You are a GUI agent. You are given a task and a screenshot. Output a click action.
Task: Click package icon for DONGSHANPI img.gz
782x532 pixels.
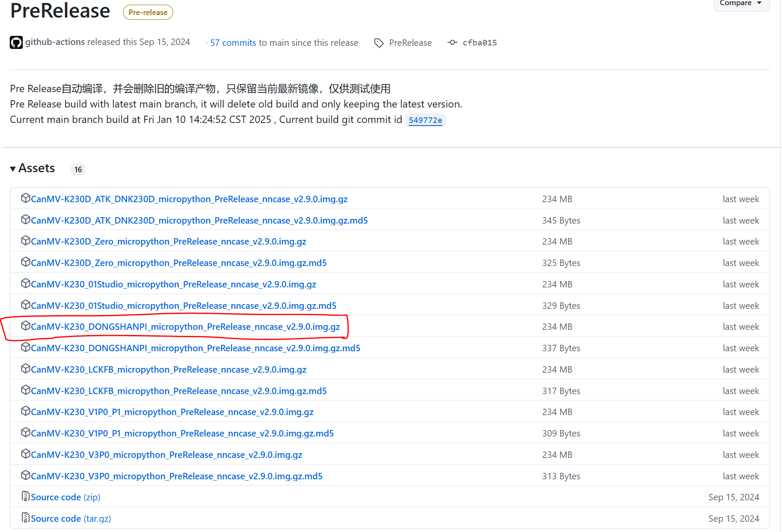pos(26,326)
